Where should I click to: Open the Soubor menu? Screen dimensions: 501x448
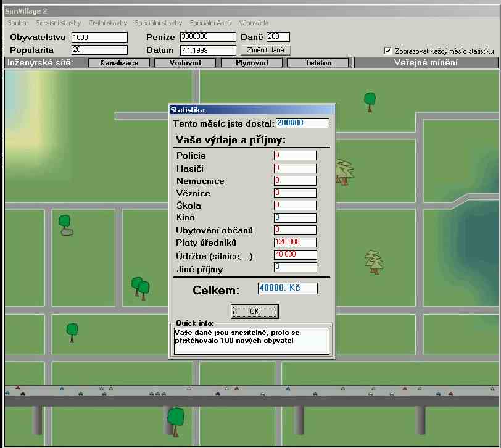coord(18,23)
